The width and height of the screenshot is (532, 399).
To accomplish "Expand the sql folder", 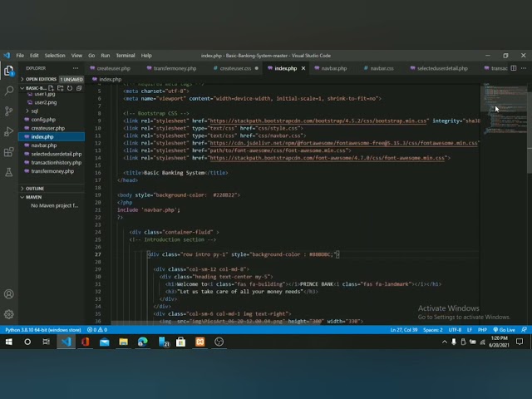I will 34,111.
